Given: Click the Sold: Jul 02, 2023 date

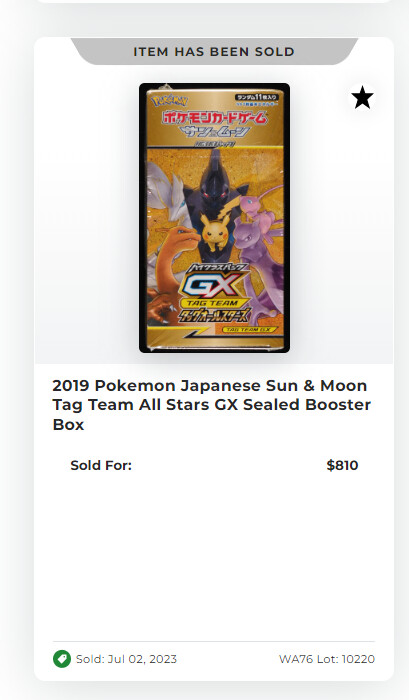Looking at the screenshot, I should [126, 659].
